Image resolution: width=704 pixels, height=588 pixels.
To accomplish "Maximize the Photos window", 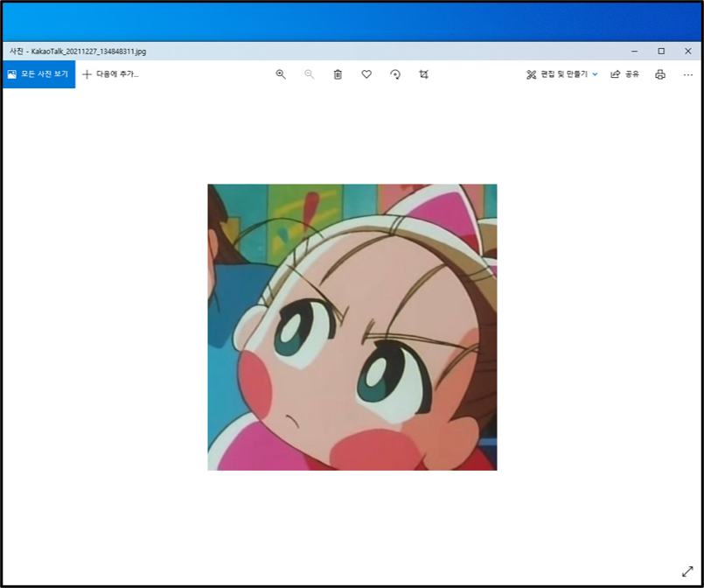I will tap(661, 52).
